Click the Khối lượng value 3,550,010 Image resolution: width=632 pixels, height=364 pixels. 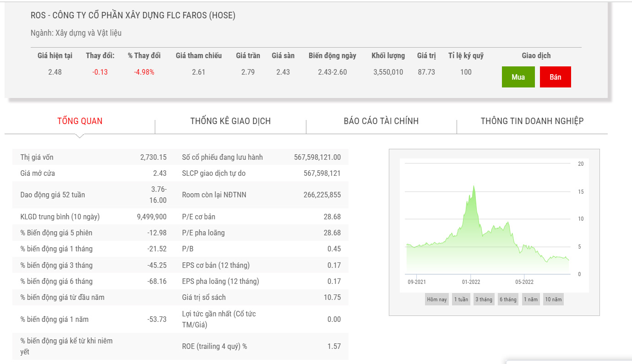tap(388, 72)
